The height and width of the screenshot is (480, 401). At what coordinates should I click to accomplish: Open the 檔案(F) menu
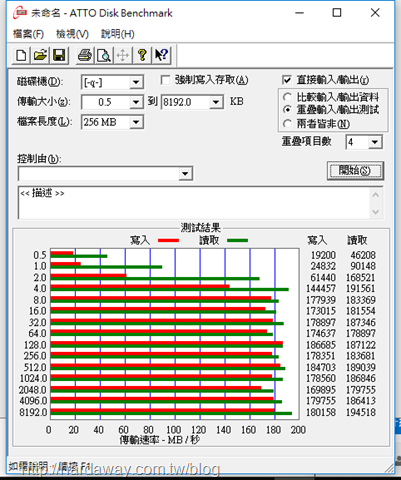(x=28, y=34)
